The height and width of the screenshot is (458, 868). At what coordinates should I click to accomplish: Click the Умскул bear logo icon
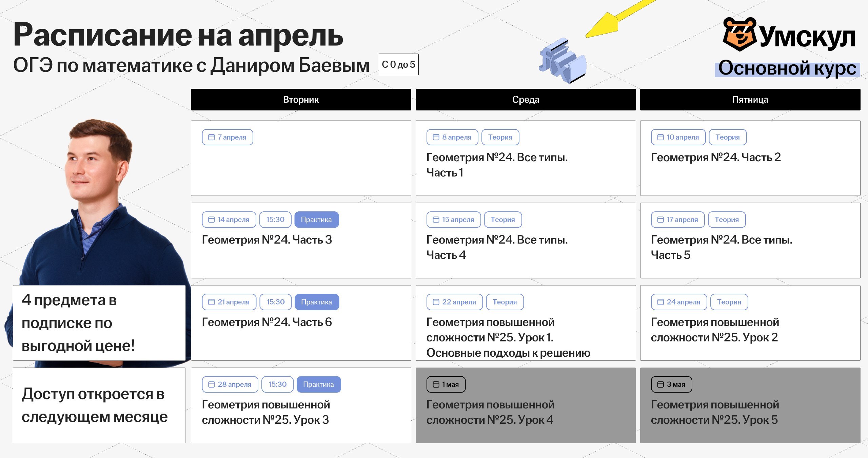click(x=739, y=34)
